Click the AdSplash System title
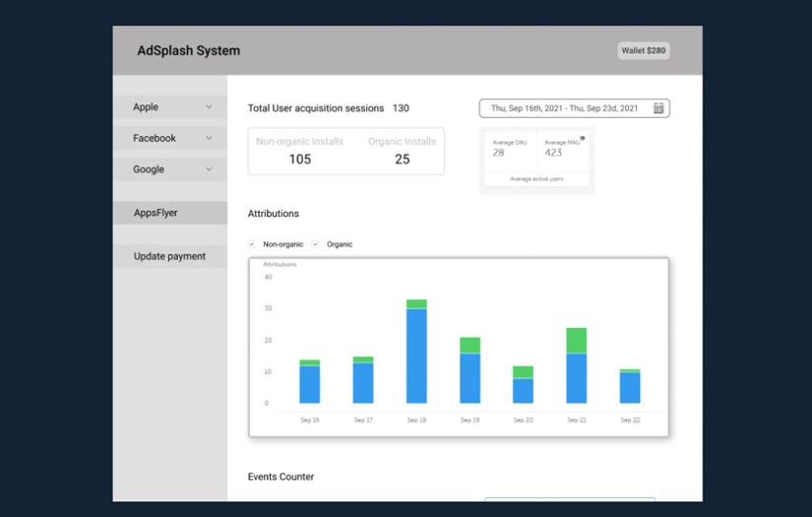Image resolution: width=812 pixels, height=517 pixels. [x=188, y=50]
